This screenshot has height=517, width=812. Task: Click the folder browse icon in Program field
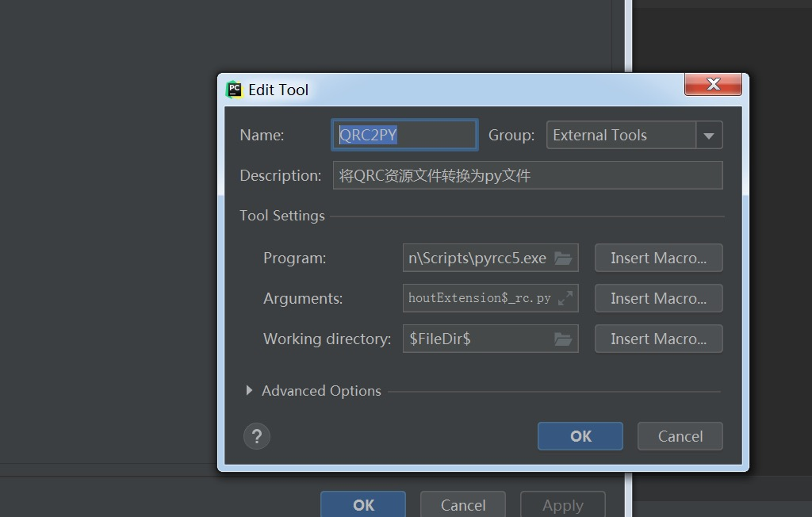[563, 258]
